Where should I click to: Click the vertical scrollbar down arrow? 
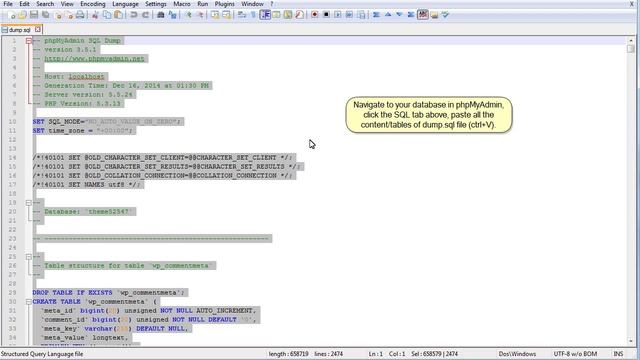tap(631, 341)
